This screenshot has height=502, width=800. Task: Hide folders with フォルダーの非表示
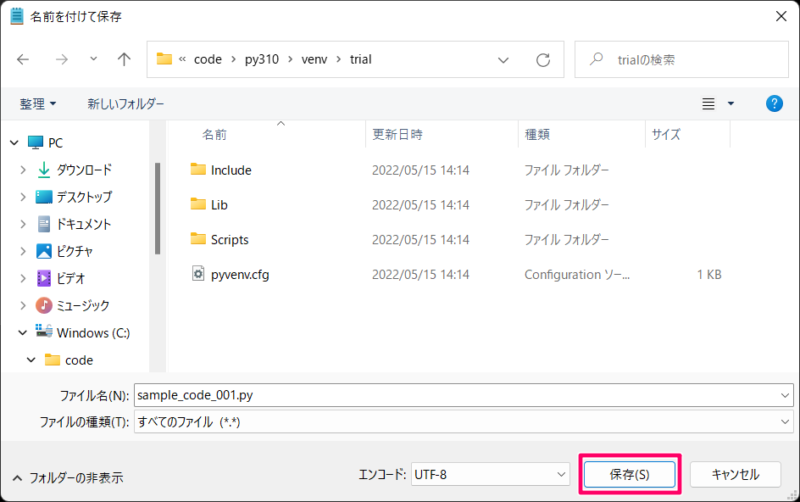[x=67, y=478]
